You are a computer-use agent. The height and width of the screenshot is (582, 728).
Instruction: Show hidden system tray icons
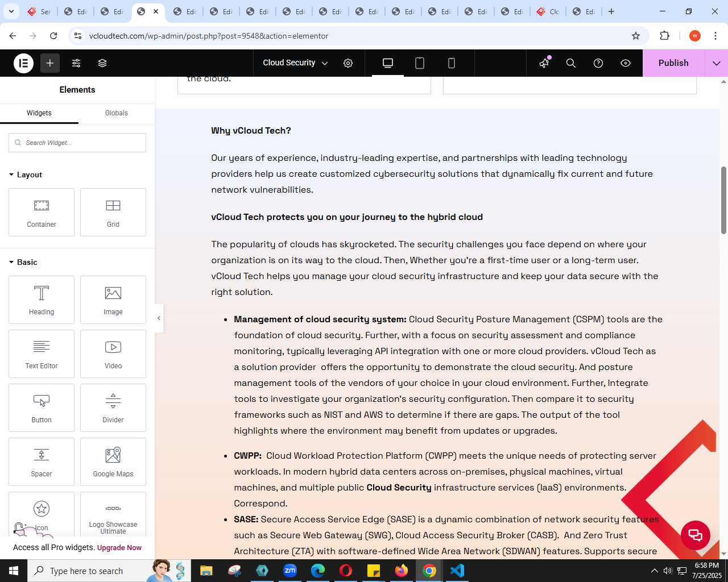click(x=654, y=571)
